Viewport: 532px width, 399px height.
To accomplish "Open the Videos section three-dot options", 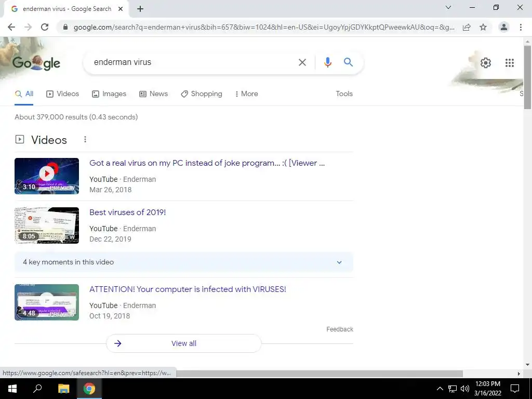I will point(85,139).
